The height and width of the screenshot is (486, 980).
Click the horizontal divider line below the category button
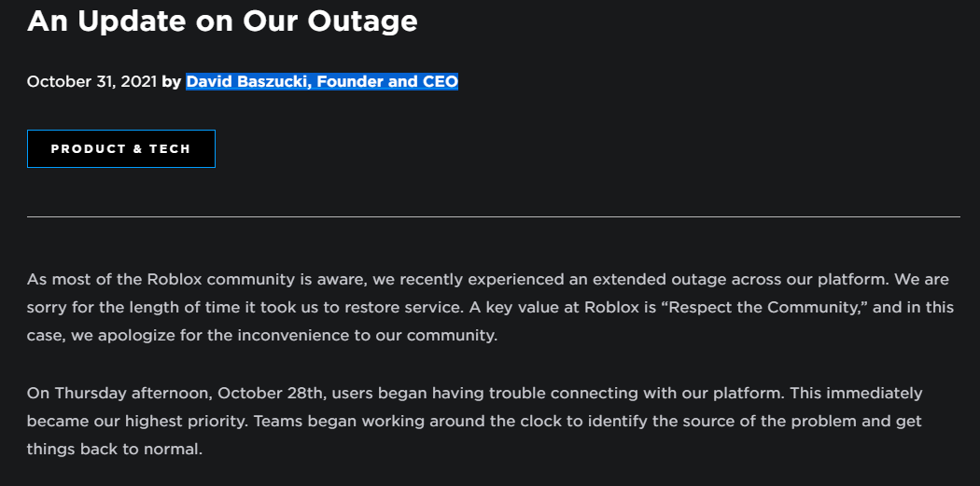tap(493, 216)
